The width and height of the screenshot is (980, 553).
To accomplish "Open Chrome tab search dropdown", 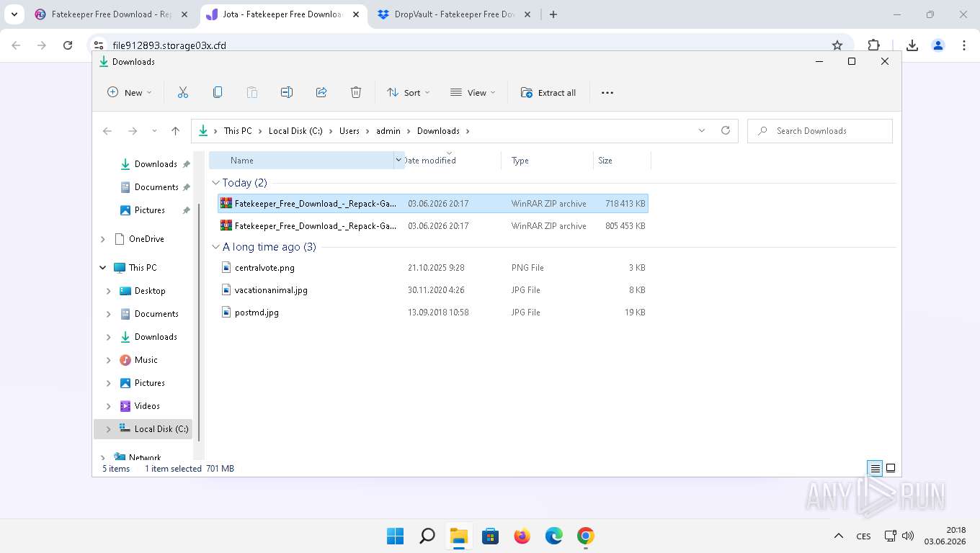I will (x=14, y=14).
